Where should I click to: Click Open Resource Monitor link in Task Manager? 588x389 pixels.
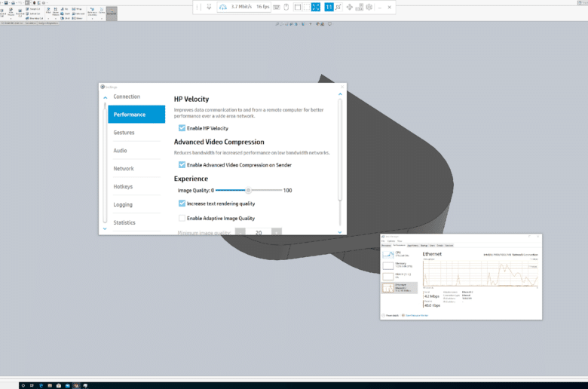pyautogui.click(x=415, y=315)
